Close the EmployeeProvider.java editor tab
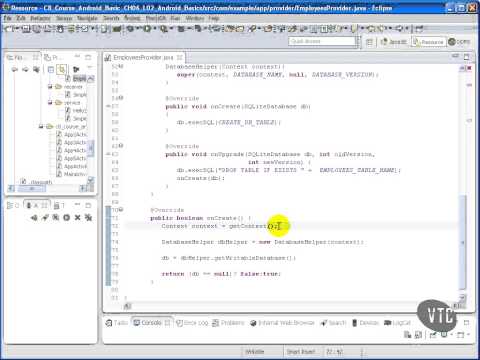Viewport: 480px width, 360px height. click(180, 58)
